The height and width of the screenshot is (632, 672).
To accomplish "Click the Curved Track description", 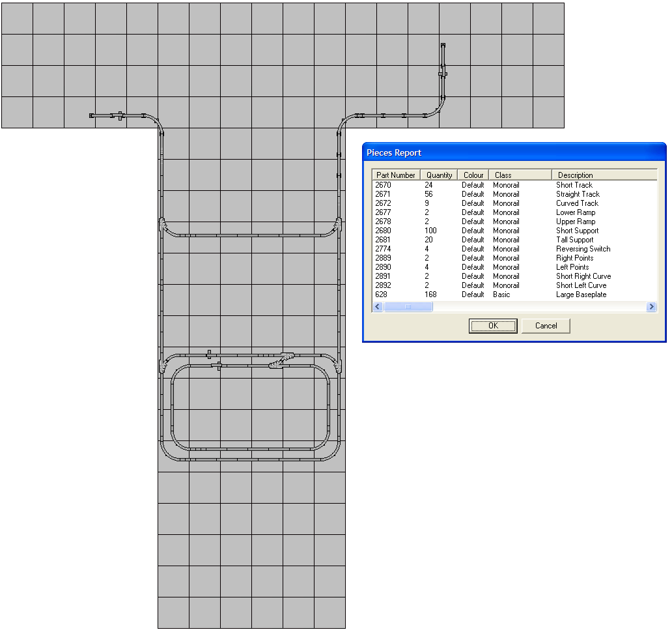I will 577,203.
